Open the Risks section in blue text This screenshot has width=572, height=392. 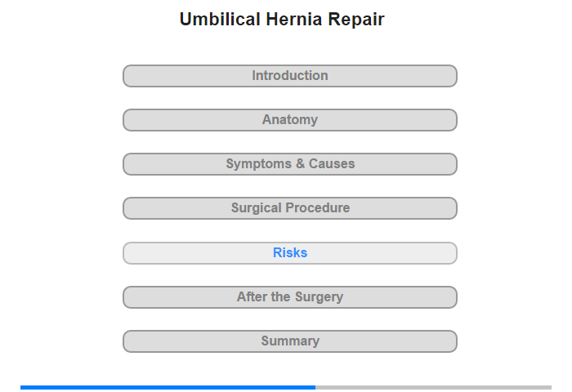pyautogui.click(x=290, y=253)
